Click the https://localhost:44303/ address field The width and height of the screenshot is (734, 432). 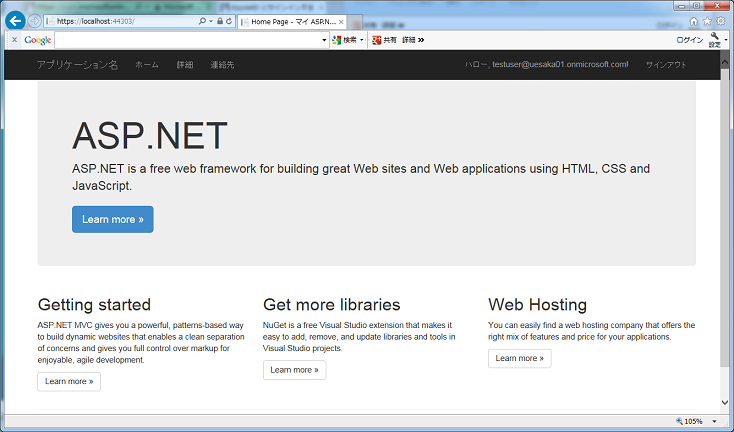pyautogui.click(x=124, y=21)
